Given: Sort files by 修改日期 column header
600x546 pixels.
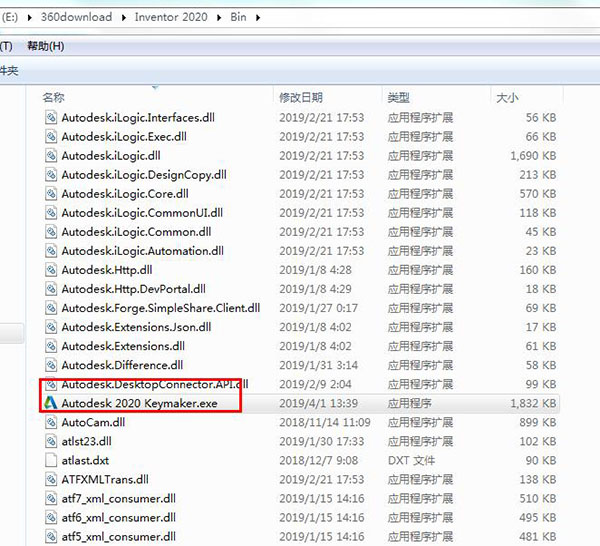Looking at the screenshot, I should tap(302, 97).
